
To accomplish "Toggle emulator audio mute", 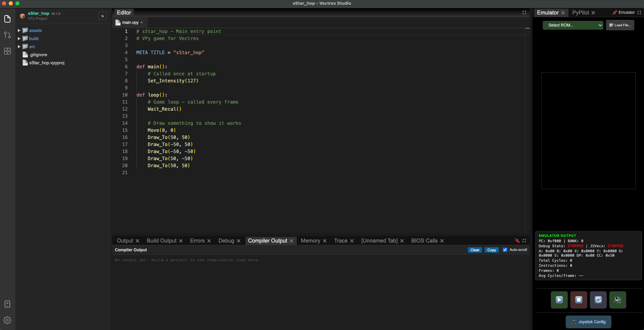I will [618, 300].
